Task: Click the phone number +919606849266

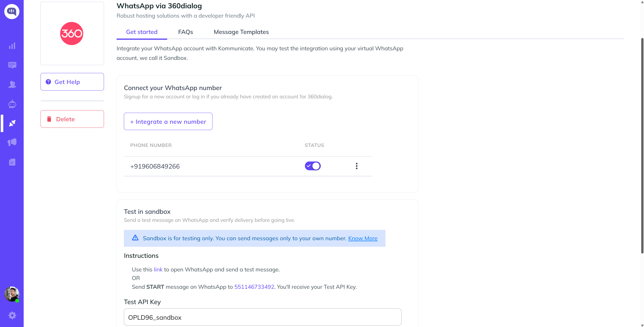Action: 155,166
